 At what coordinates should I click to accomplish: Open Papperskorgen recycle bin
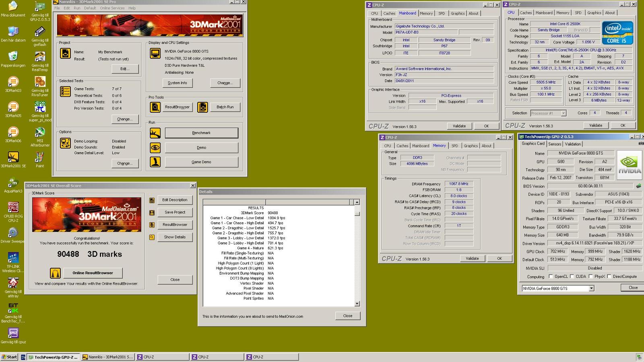(x=13, y=59)
